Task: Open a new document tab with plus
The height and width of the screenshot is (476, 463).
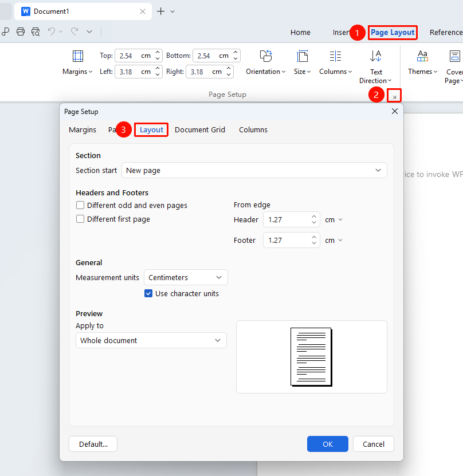Action: click(x=160, y=11)
